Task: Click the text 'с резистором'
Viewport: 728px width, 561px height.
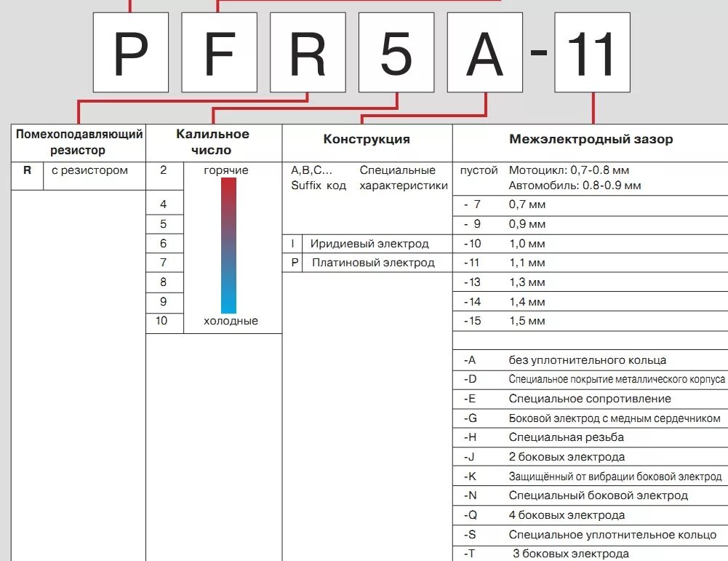Action: pyautogui.click(x=89, y=170)
